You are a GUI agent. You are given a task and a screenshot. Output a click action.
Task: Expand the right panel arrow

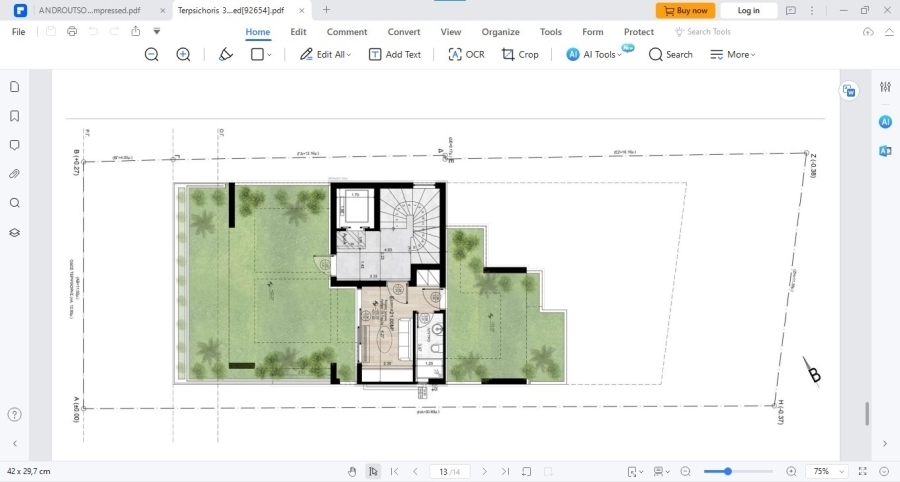pyautogui.click(x=885, y=444)
